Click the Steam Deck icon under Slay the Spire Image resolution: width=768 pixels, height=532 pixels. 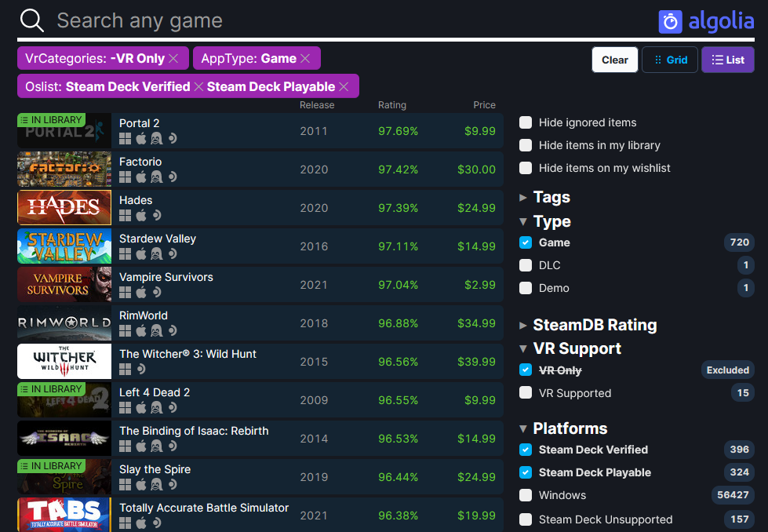pyautogui.click(x=172, y=484)
